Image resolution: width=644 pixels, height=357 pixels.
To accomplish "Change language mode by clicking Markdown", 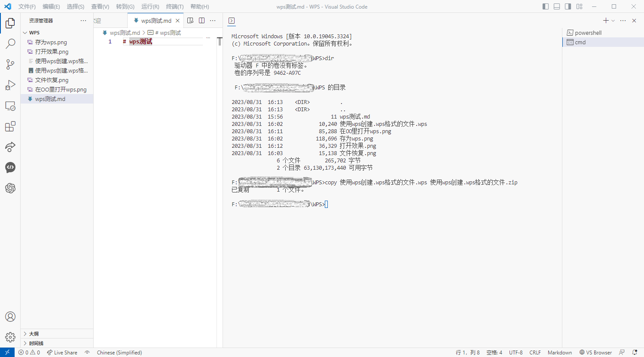I will point(559,352).
